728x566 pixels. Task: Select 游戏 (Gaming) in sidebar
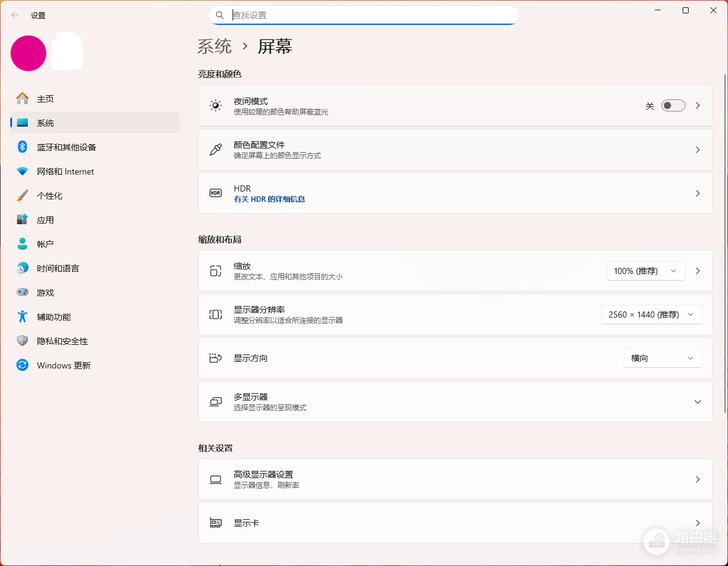[95, 292]
